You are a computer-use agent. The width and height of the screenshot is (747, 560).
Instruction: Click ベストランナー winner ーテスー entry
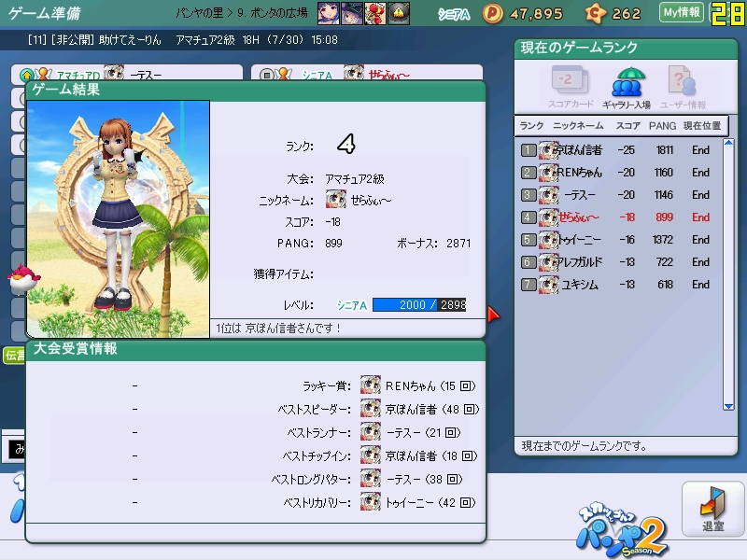pos(411,432)
